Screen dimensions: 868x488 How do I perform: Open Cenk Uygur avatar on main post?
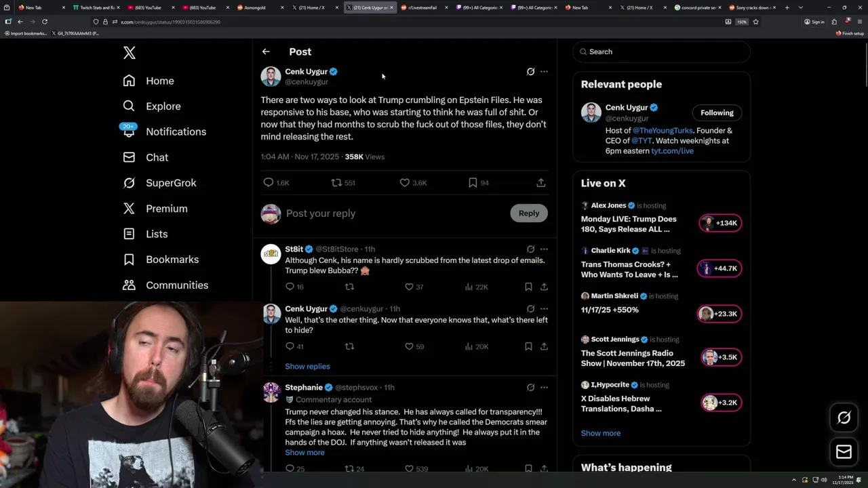[271, 76]
